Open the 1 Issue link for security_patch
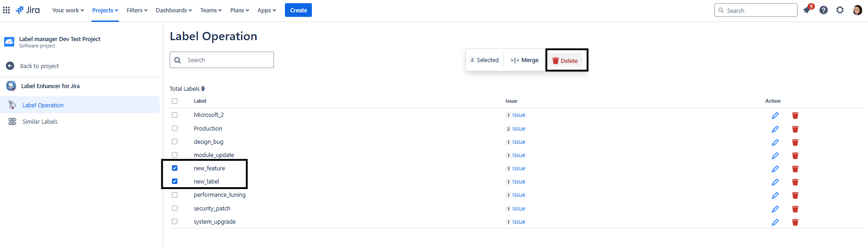This screenshot has height=247, width=868. [x=515, y=209]
